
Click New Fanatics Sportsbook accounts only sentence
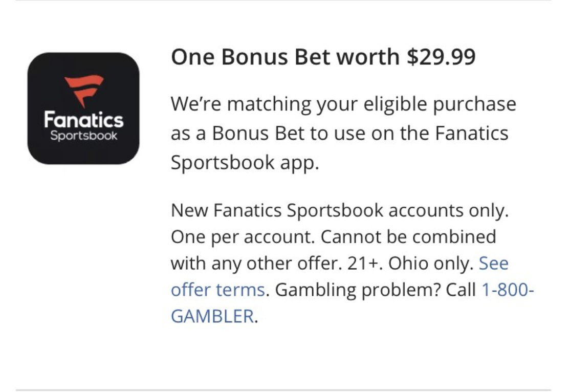coord(340,210)
